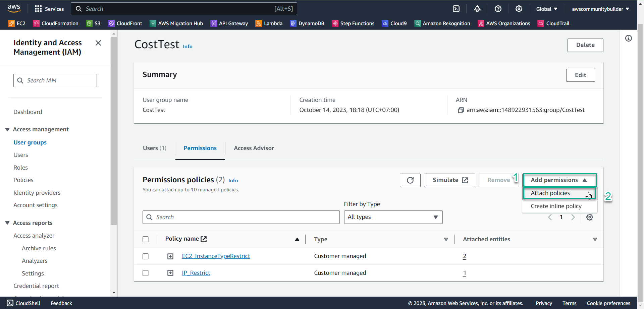
Task: Open the info panel icon on right edge
Action: click(629, 38)
